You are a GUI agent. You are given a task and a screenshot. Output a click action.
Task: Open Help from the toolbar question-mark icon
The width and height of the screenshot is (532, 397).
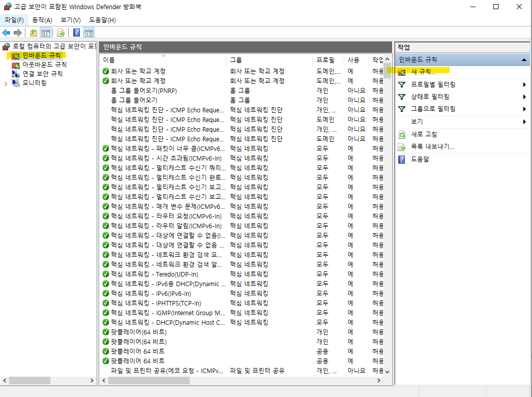point(77,33)
